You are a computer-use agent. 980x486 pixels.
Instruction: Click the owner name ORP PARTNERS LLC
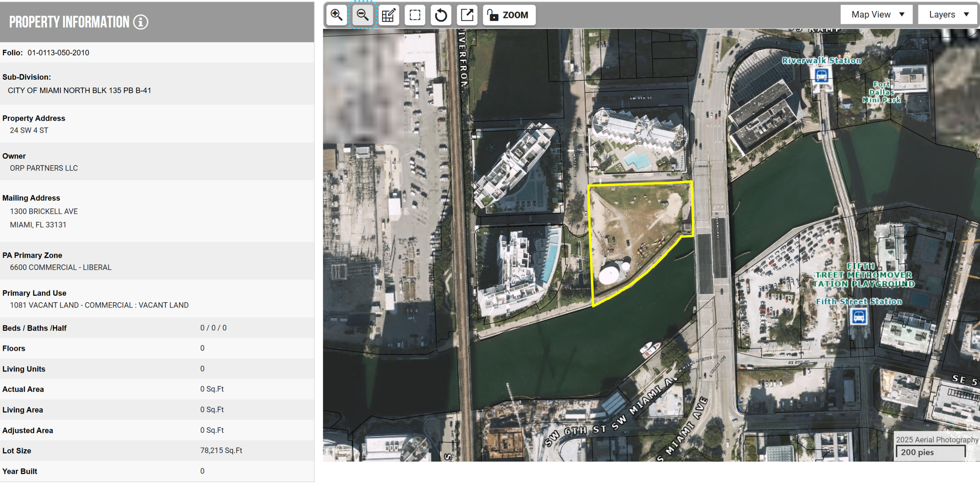coord(44,168)
